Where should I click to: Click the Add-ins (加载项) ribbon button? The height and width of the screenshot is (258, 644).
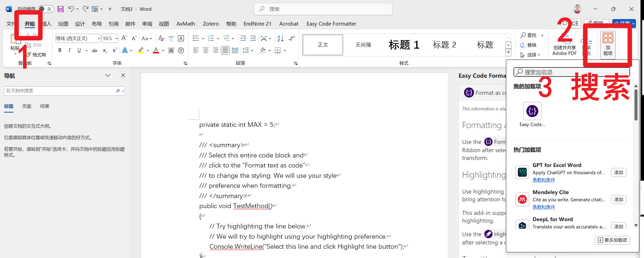tap(608, 45)
